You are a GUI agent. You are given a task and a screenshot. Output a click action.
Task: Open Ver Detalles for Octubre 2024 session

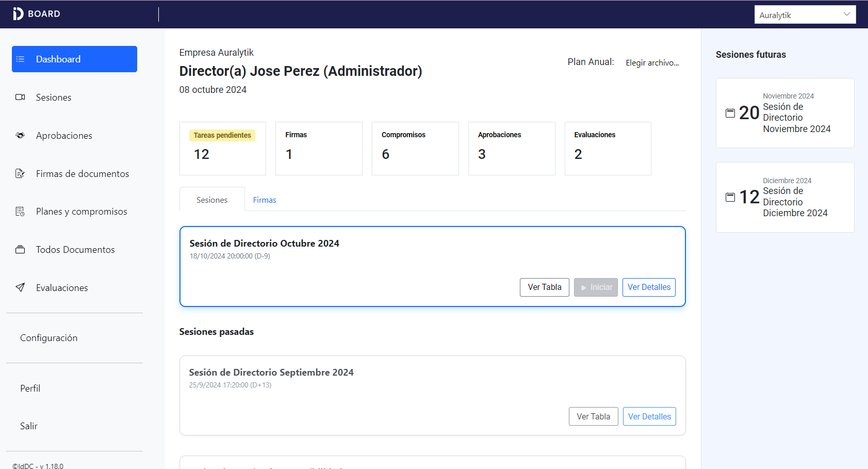(649, 287)
